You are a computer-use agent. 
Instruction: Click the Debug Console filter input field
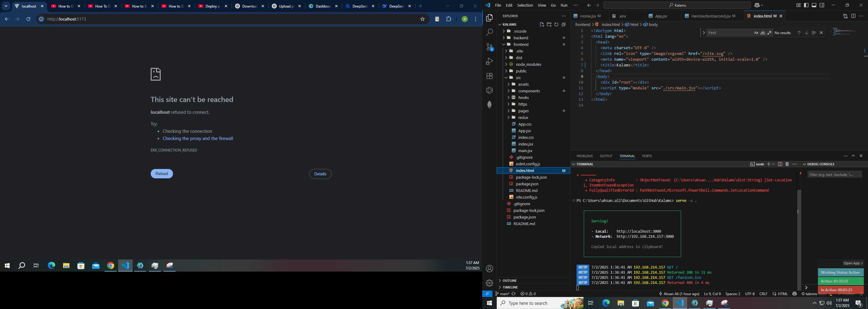click(835, 174)
